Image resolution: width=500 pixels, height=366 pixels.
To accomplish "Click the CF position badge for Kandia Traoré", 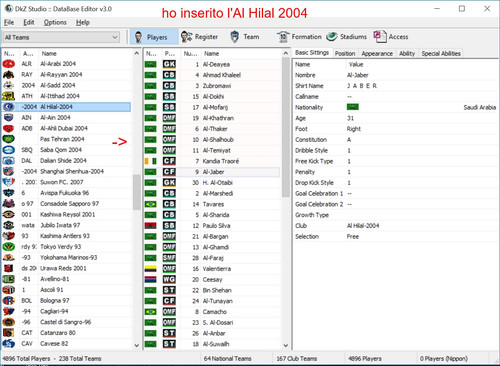I will [169, 161].
